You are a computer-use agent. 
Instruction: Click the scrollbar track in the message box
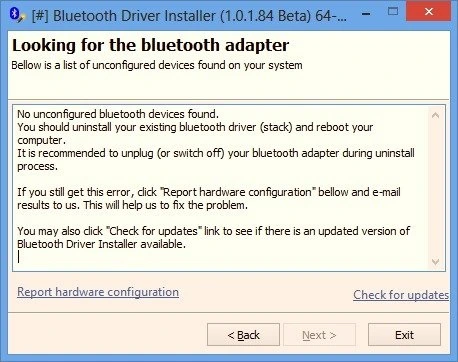pos(435,189)
